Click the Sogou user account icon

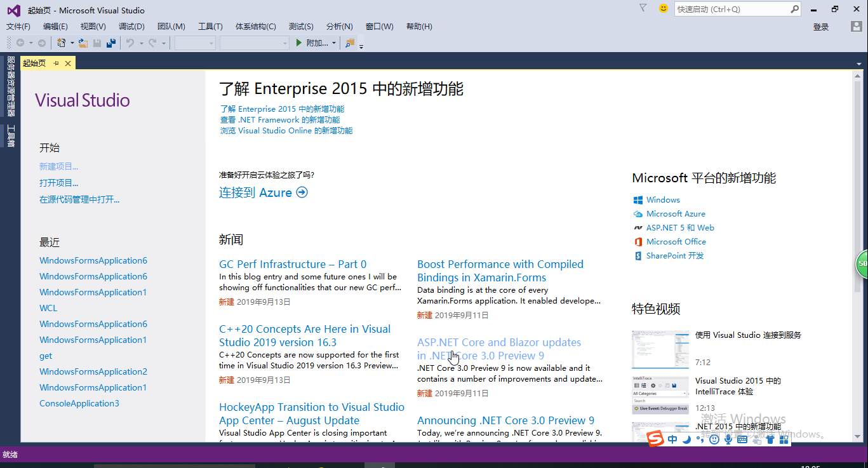tap(756, 439)
